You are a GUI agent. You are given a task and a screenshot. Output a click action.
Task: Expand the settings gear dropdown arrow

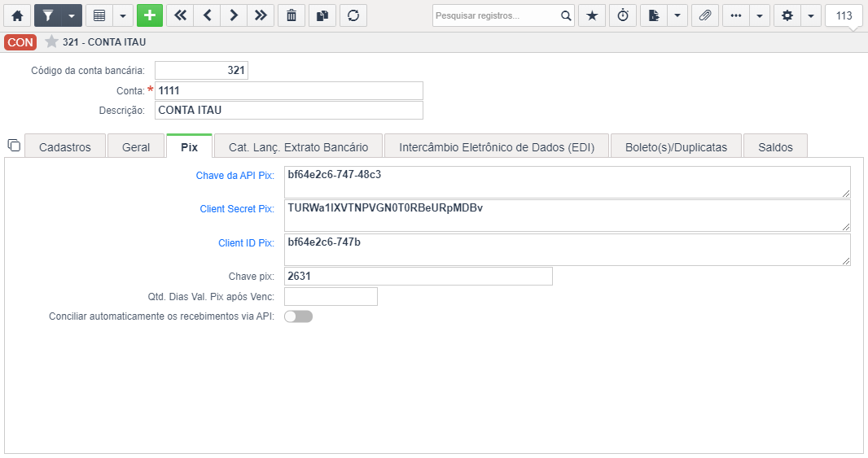pyautogui.click(x=811, y=15)
